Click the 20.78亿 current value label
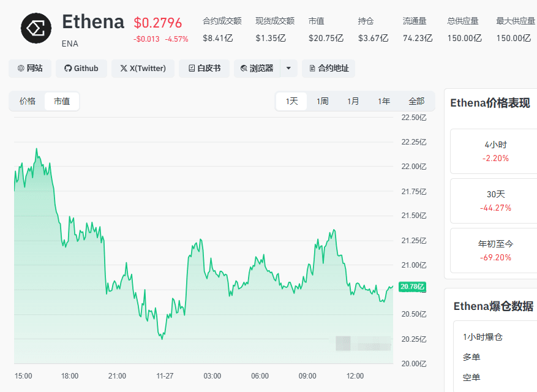 tap(412, 287)
